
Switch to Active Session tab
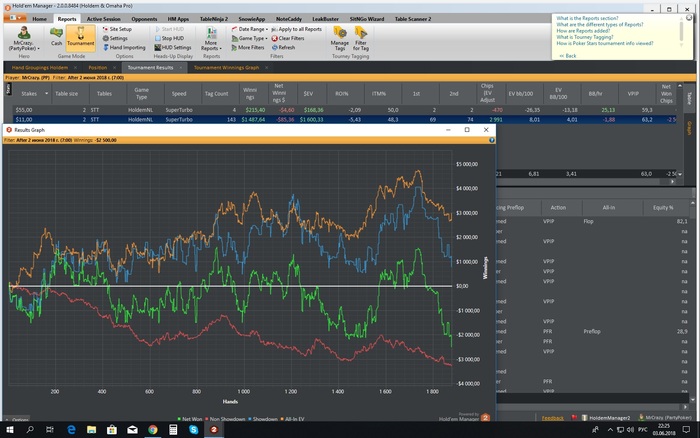(104, 19)
